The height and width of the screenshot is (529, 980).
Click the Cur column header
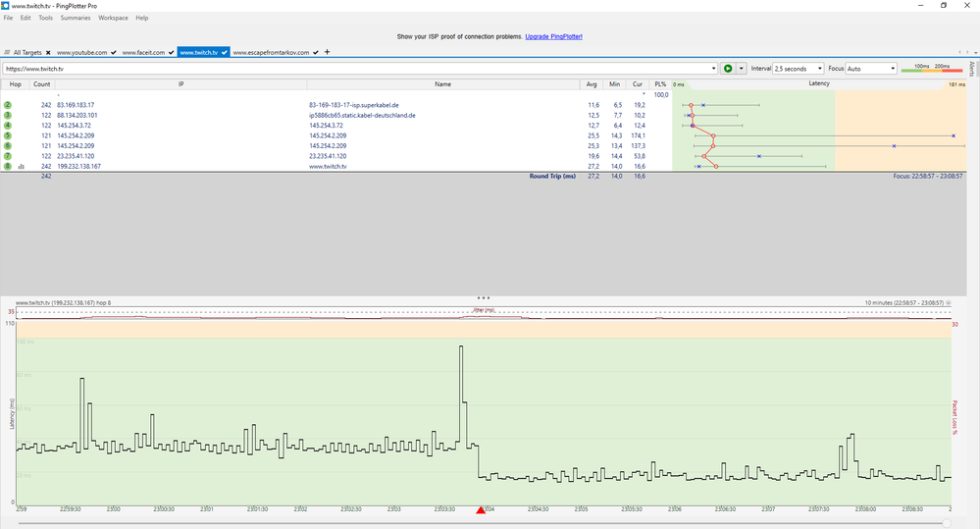point(637,83)
